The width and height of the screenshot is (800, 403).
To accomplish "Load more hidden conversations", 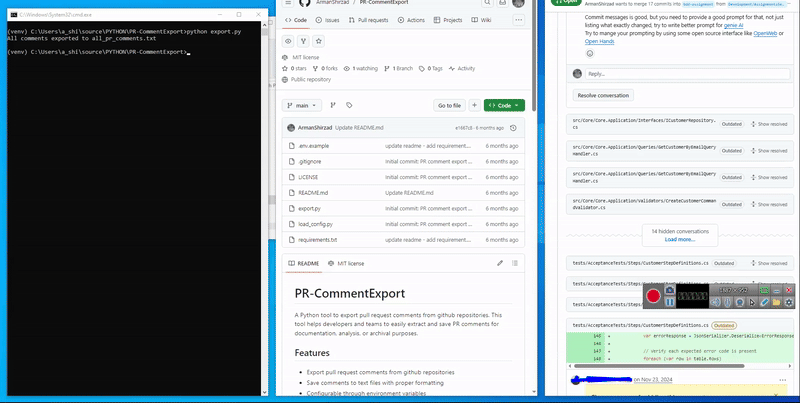I will coord(680,239).
